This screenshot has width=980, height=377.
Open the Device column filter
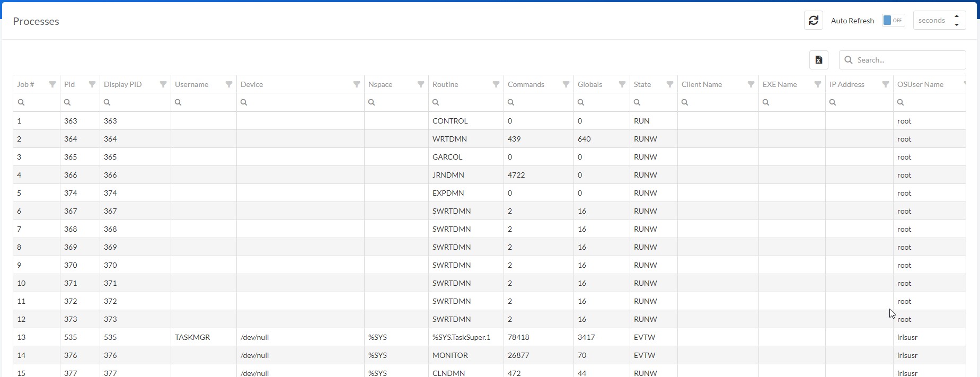(x=357, y=84)
